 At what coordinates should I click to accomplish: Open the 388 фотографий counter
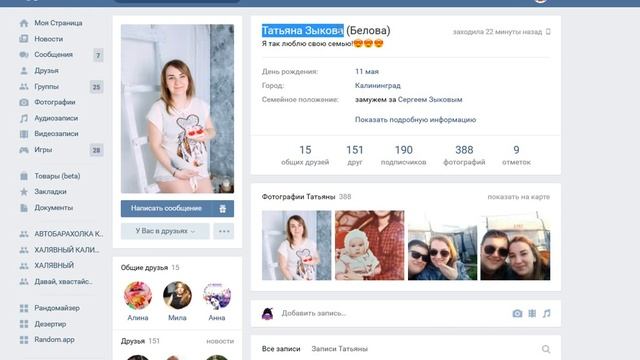pyautogui.click(x=464, y=156)
